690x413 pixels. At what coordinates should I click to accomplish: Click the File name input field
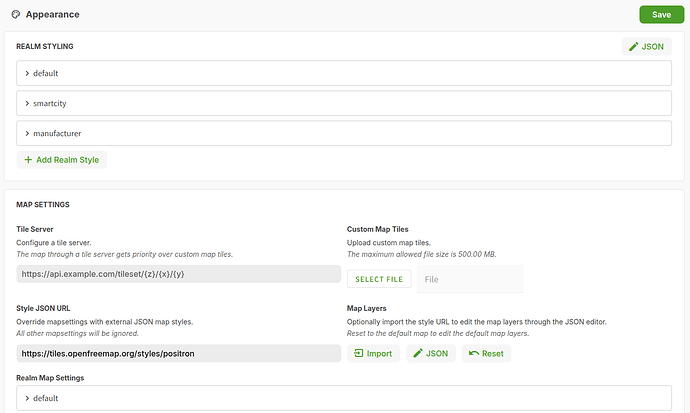(470, 279)
